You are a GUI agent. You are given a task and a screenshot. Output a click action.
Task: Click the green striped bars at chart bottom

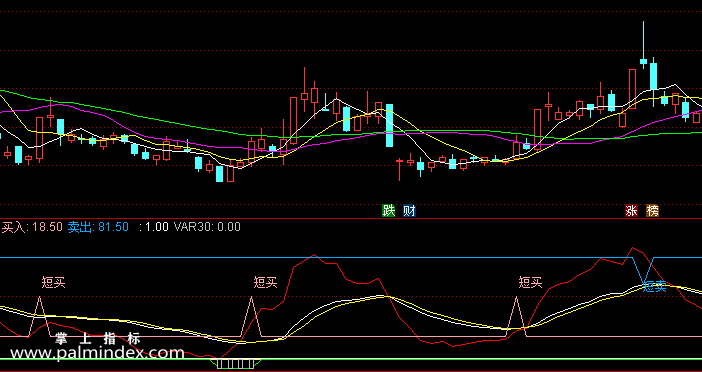pos(236,363)
